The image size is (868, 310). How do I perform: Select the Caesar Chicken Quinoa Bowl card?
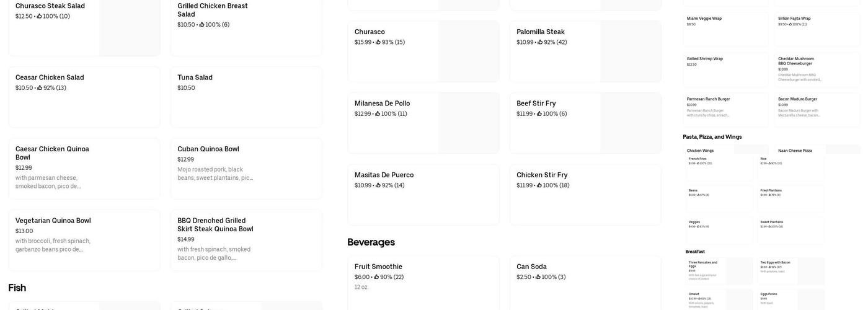tap(84, 168)
